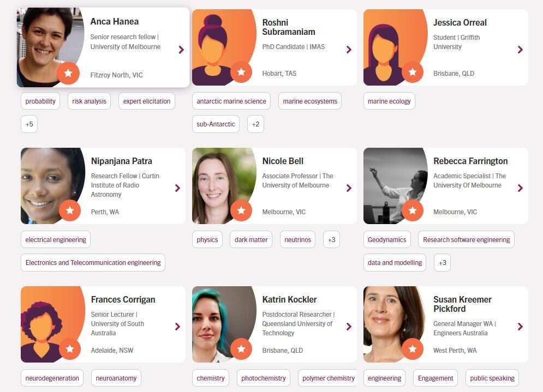Open the 'dark matter' tag link
Viewport: 543px width, 392px height.
pyautogui.click(x=250, y=239)
